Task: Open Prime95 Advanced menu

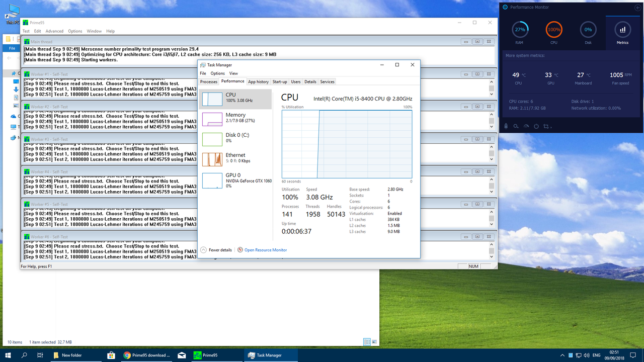Action: point(54,31)
